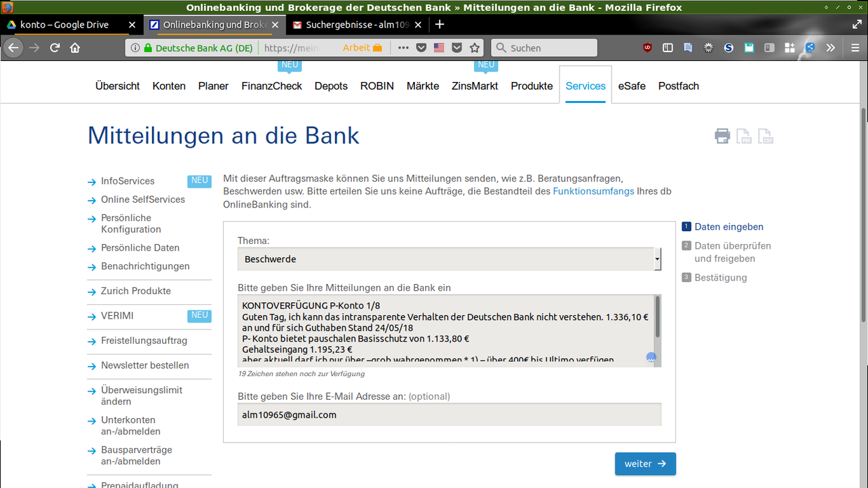This screenshot has width=868, height=488.
Task: Open the eSafe navigation item
Action: [x=632, y=86]
